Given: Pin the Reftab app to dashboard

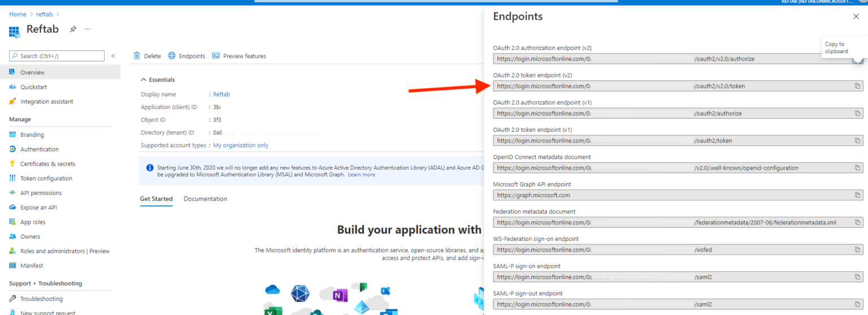Looking at the screenshot, I should tap(73, 29).
